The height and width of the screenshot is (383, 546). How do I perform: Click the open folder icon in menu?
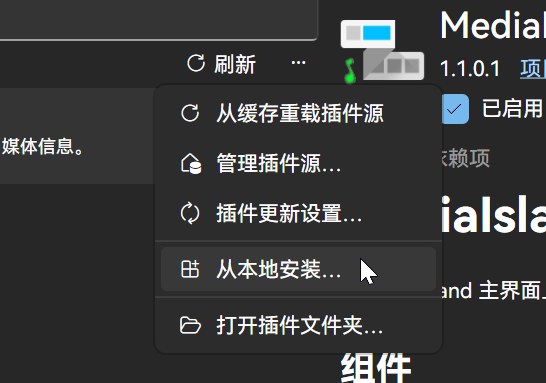click(190, 326)
